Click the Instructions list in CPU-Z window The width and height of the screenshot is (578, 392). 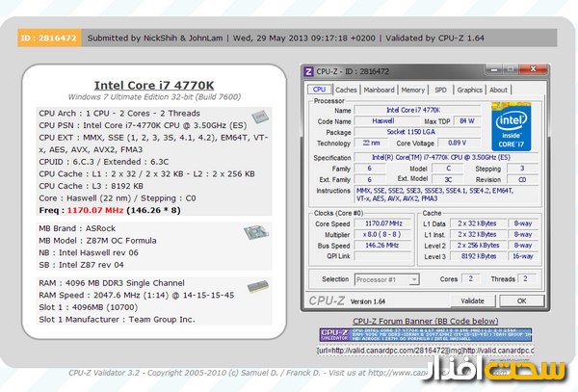point(447,195)
